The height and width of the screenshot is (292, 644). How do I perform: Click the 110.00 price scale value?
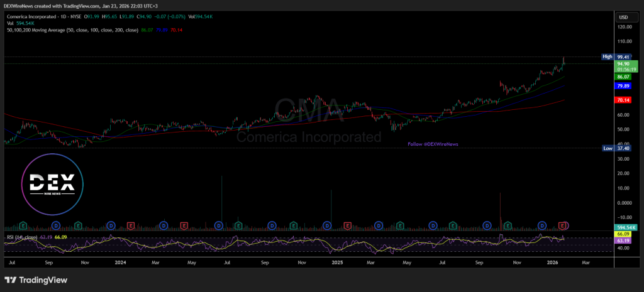coord(625,41)
